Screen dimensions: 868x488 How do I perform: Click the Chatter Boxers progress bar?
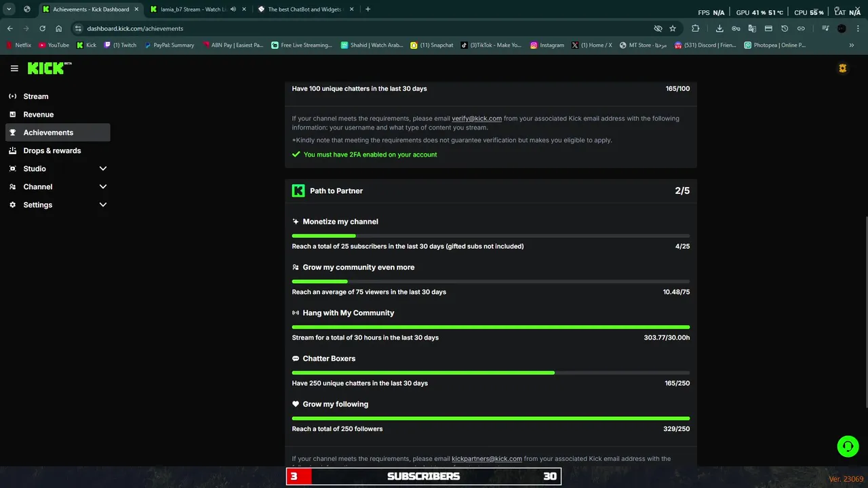pyautogui.click(x=491, y=373)
